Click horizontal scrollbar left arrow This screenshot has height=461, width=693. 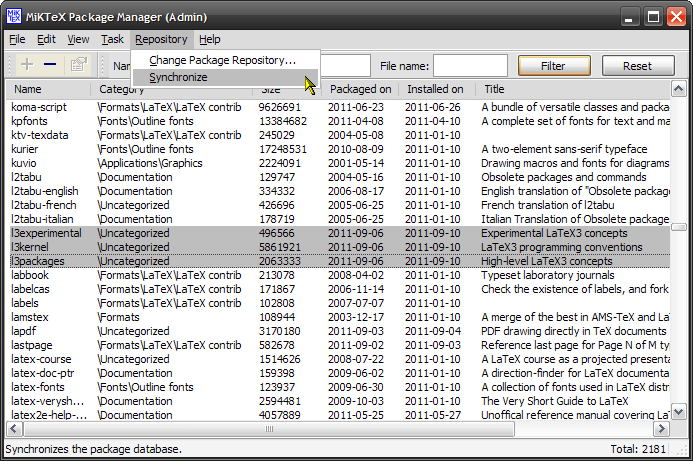tap(14, 429)
